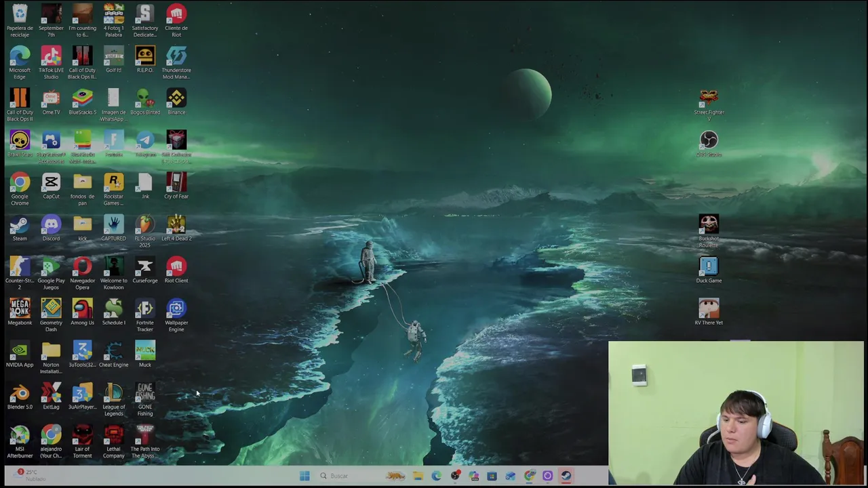Select the Google Chrome icon

tap(20, 189)
